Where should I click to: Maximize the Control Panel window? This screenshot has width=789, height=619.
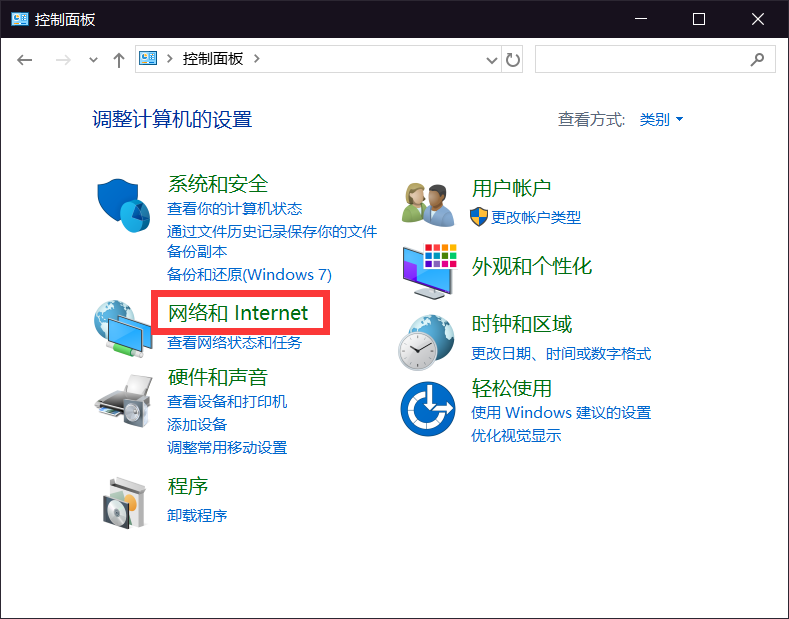[x=699, y=19]
